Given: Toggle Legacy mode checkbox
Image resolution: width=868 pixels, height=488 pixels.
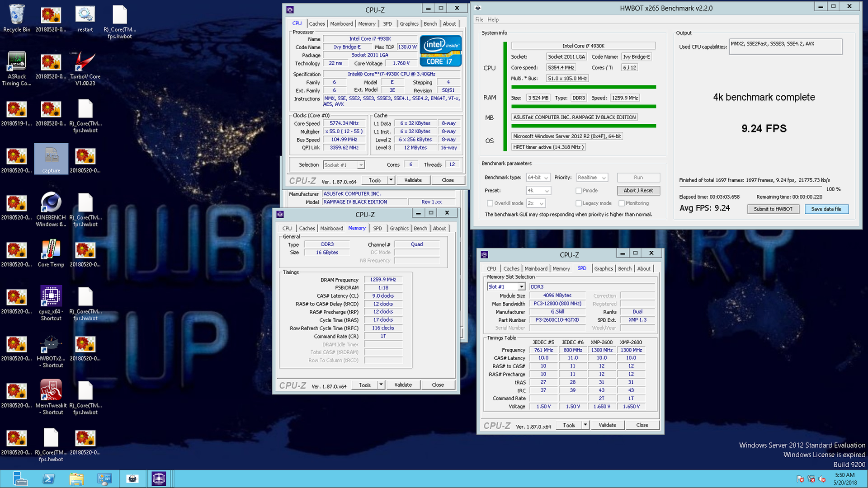Looking at the screenshot, I should [x=578, y=203].
